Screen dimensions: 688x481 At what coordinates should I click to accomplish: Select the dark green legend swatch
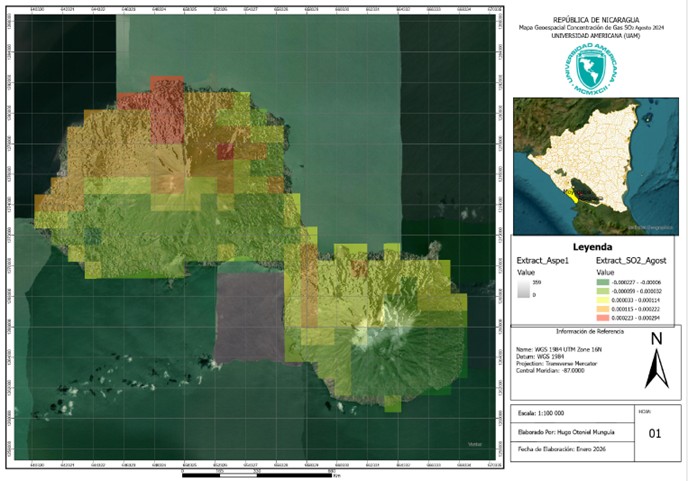tap(603, 282)
